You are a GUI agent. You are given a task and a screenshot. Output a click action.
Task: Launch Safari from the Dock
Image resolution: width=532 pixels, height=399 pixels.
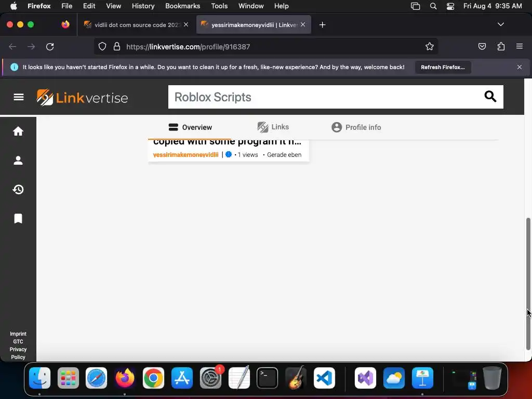pyautogui.click(x=96, y=378)
